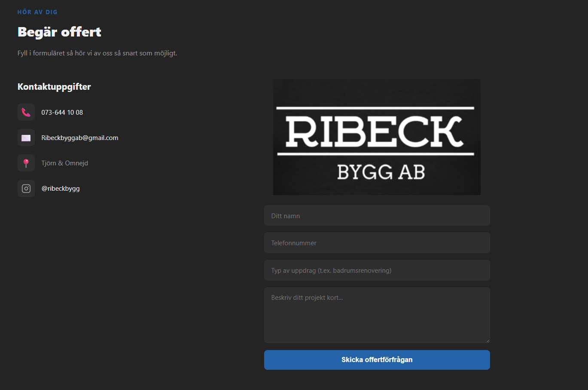Click the Instagram camera icon

26,189
